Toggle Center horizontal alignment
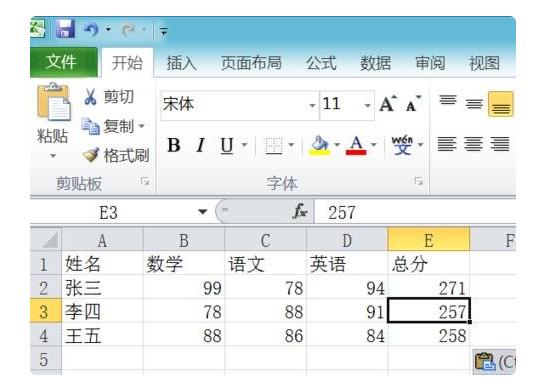This screenshot has height=385, width=547. coord(473,144)
